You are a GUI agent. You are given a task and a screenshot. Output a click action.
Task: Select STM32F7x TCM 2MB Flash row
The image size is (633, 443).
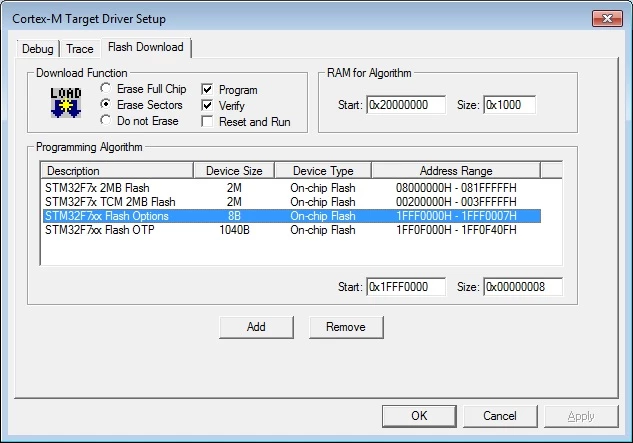[291, 202]
